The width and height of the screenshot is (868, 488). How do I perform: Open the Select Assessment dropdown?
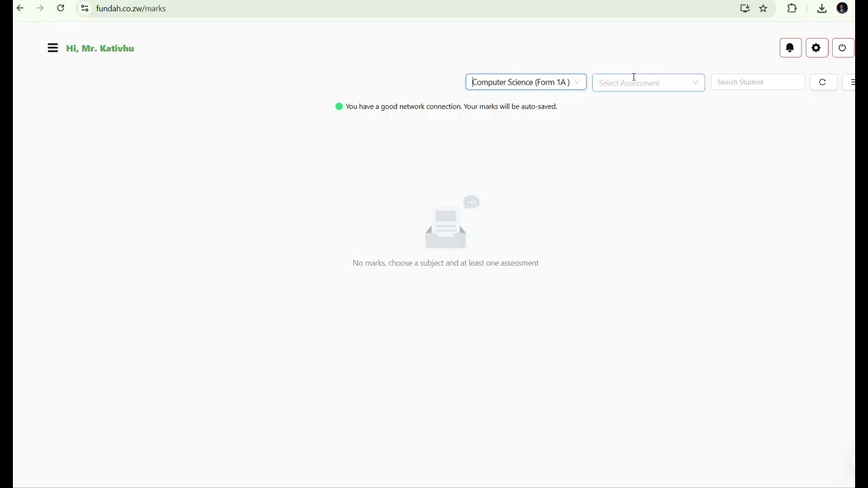tap(648, 83)
